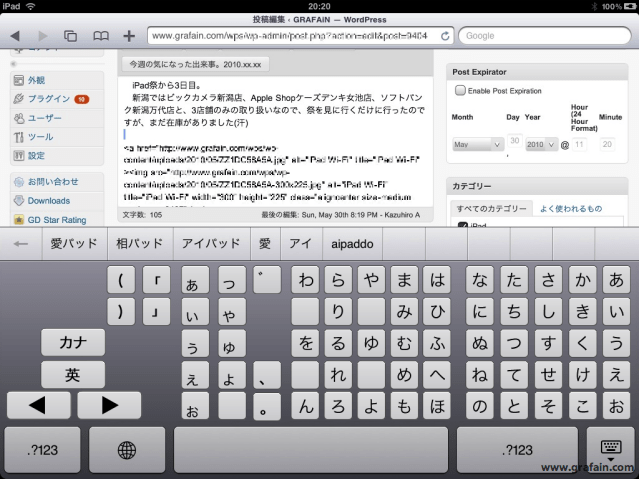Choose the 愛パッド conversion candidate
The height and width of the screenshot is (479, 639).
click(74, 244)
